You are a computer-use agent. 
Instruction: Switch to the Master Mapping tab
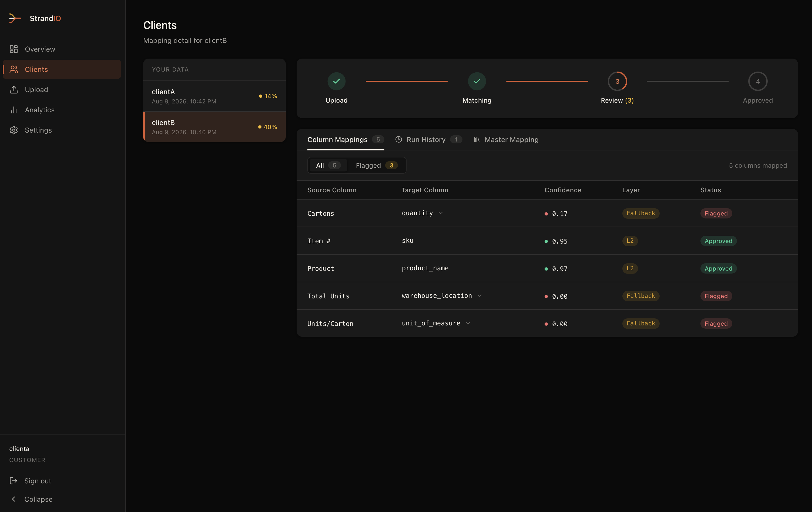(506, 140)
